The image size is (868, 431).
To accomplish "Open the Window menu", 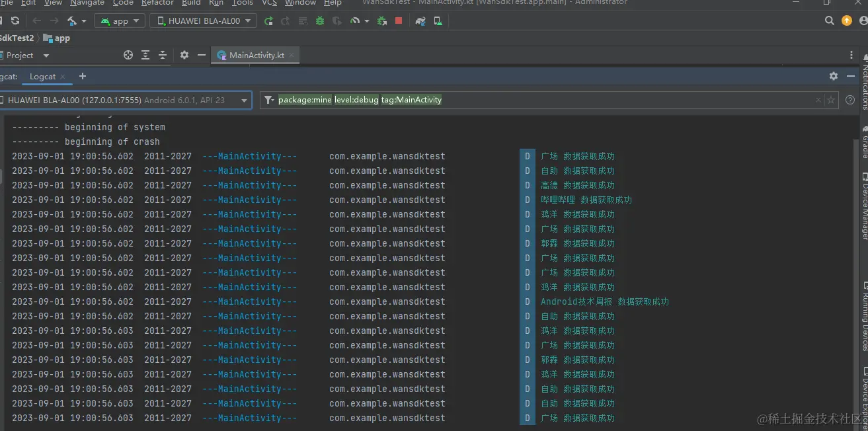I will tap(300, 3).
